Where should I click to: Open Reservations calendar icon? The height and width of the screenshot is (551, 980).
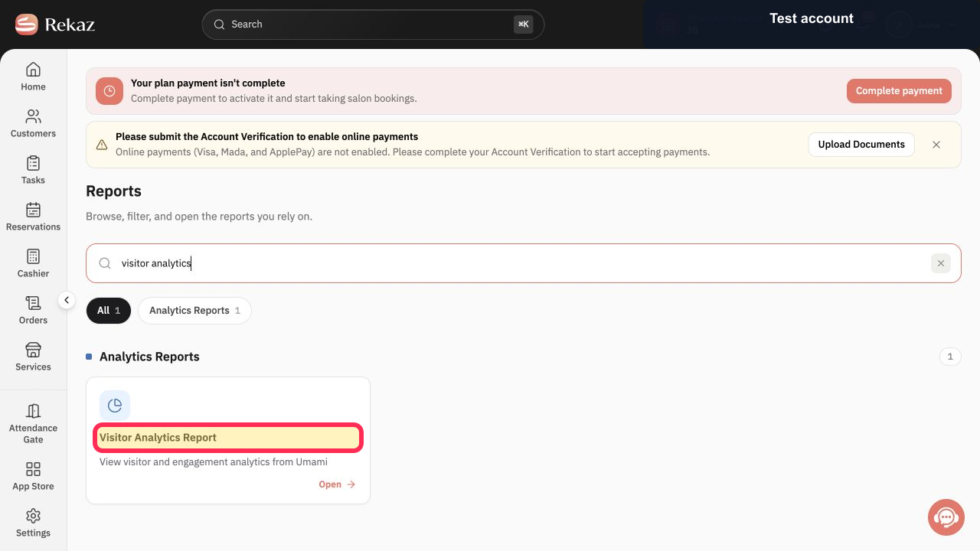(x=33, y=210)
